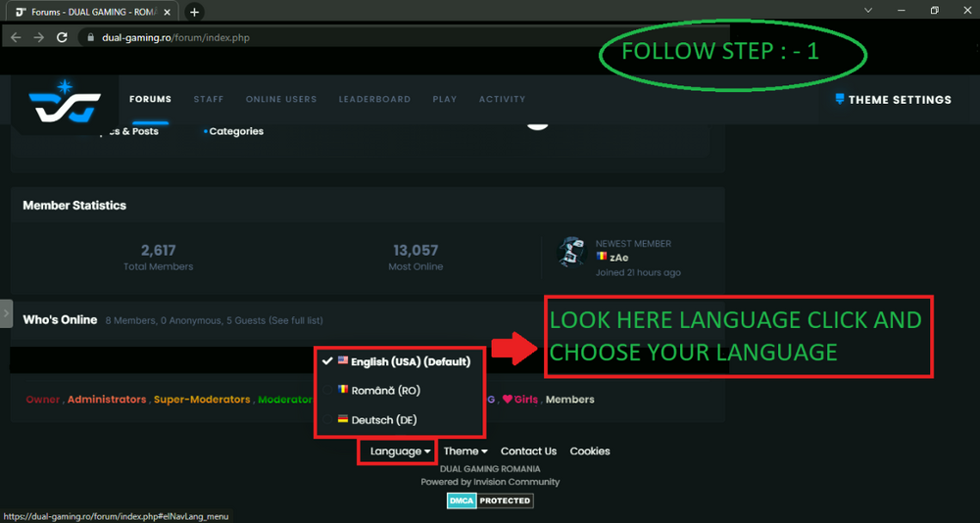Open the Online Users navigation tab
This screenshot has height=523, width=980.
281,100
